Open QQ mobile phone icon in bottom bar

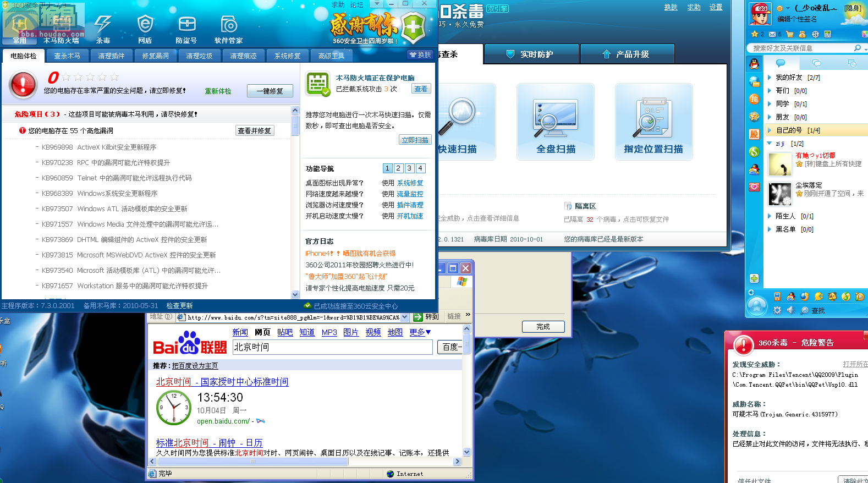pos(777,297)
